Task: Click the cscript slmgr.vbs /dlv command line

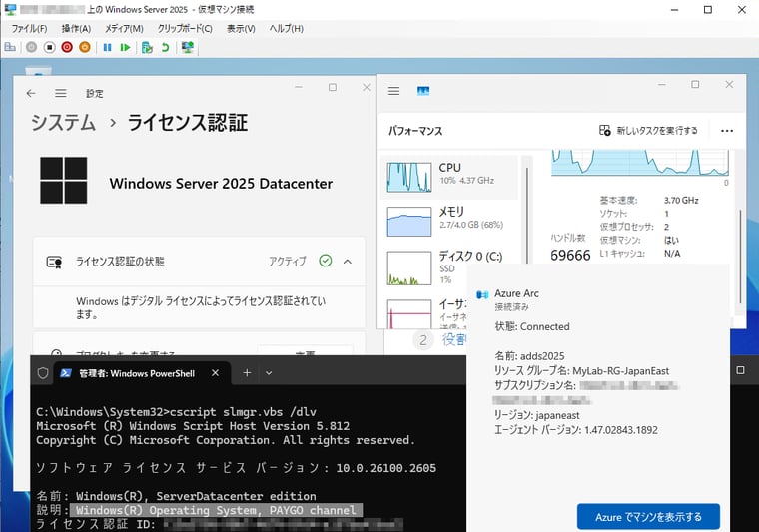Action: [x=176, y=412]
